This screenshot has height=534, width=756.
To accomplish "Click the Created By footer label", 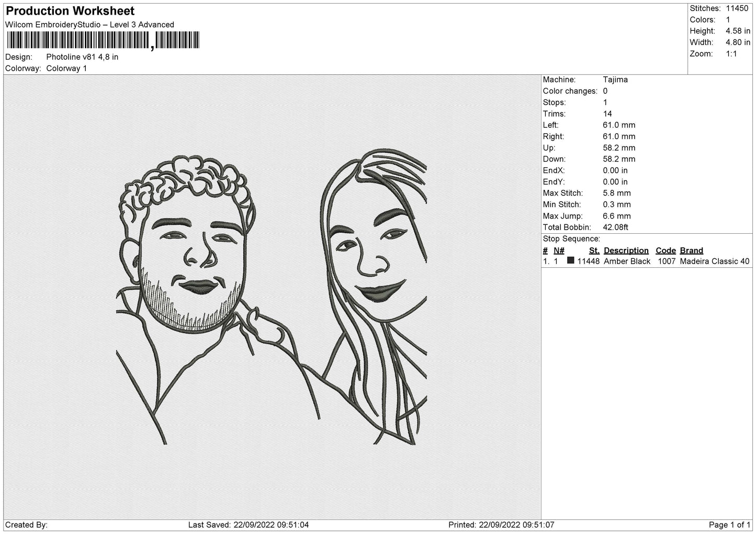I will pos(26,525).
